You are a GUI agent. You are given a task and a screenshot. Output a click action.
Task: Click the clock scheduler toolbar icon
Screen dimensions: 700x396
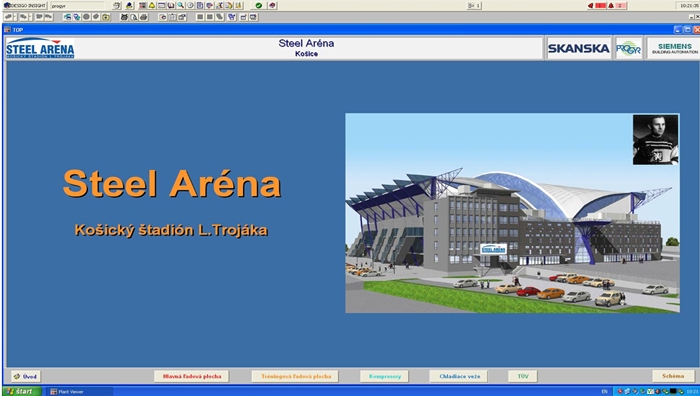[x=190, y=5]
